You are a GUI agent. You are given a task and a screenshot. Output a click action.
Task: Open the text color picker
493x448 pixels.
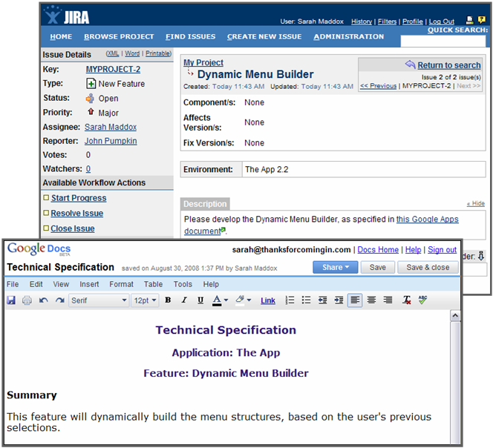tap(221, 300)
